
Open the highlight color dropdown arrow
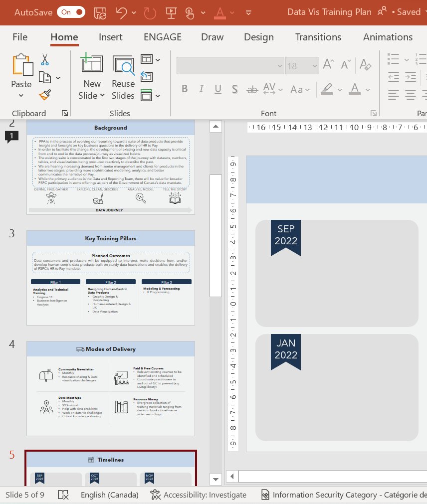[x=340, y=90]
